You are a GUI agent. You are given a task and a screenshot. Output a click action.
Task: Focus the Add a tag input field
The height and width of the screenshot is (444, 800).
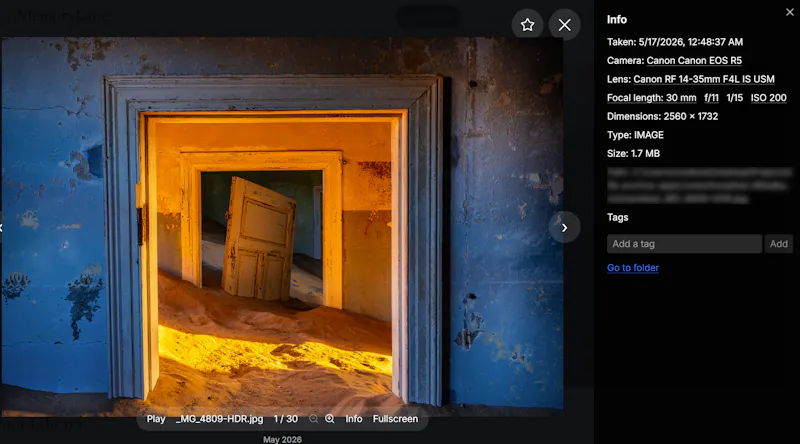pyautogui.click(x=684, y=244)
